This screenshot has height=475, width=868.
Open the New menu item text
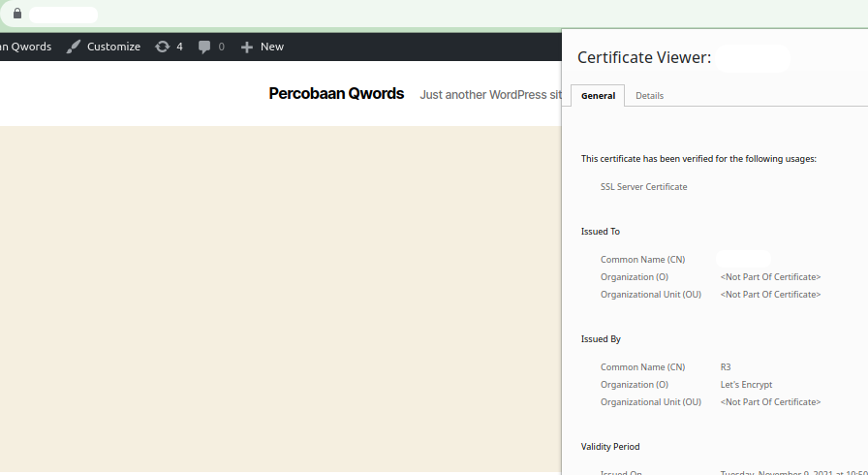(272, 47)
